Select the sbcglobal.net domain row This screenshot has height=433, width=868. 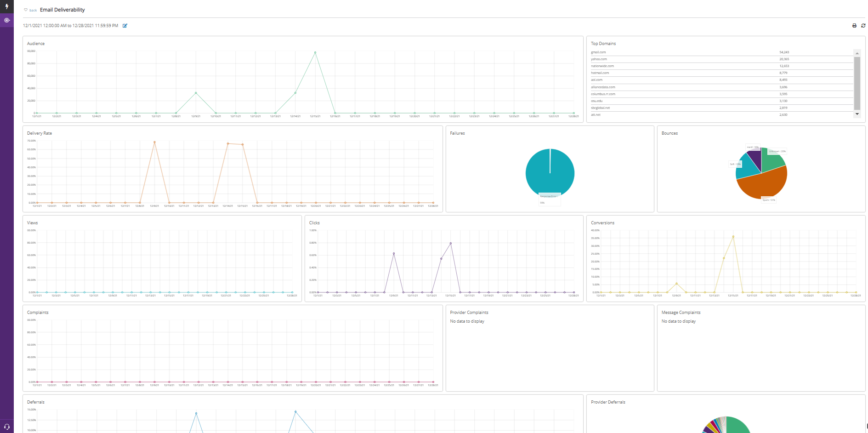(x=721, y=108)
